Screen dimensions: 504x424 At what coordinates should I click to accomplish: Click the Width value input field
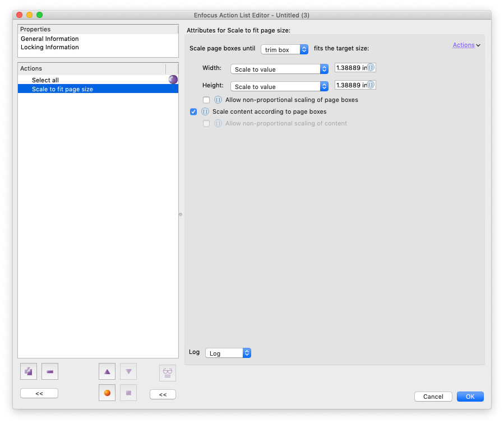pyautogui.click(x=350, y=68)
